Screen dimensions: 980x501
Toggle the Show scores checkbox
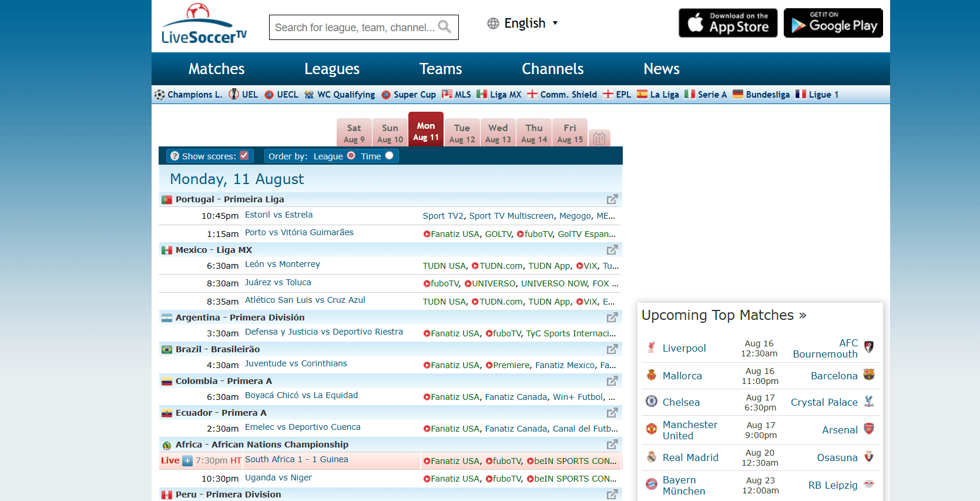point(244,156)
